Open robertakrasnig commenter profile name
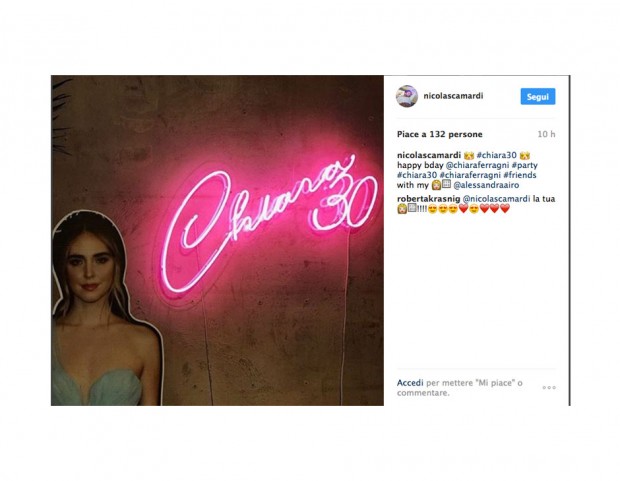 [429, 199]
